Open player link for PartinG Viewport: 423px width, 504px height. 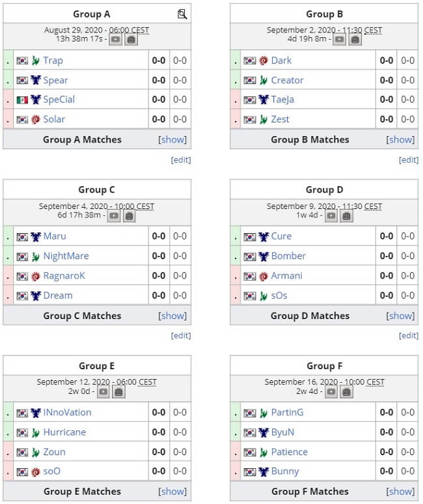point(287,412)
